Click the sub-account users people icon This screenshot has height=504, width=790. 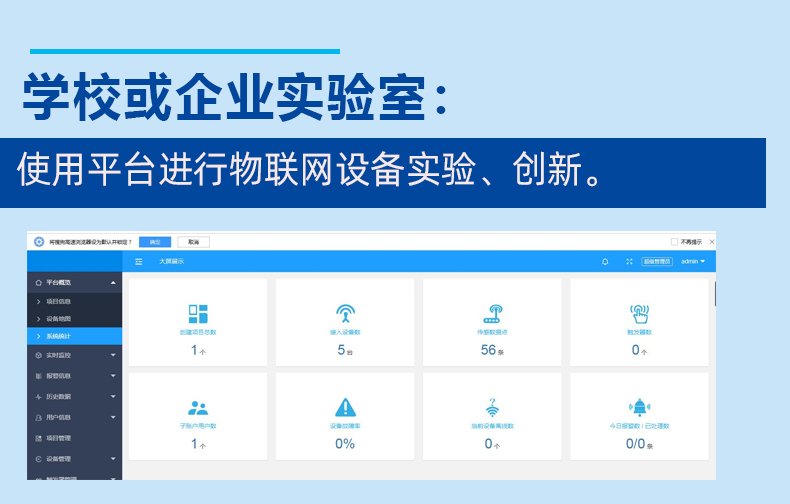pyautogui.click(x=198, y=407)
